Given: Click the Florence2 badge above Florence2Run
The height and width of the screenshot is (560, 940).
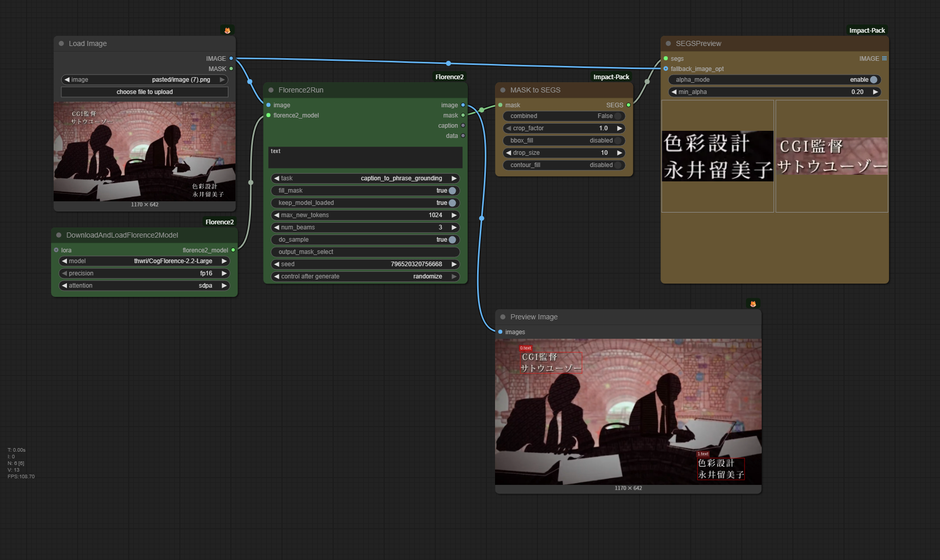Looking at the screenshot, I should tap(450, 77).
